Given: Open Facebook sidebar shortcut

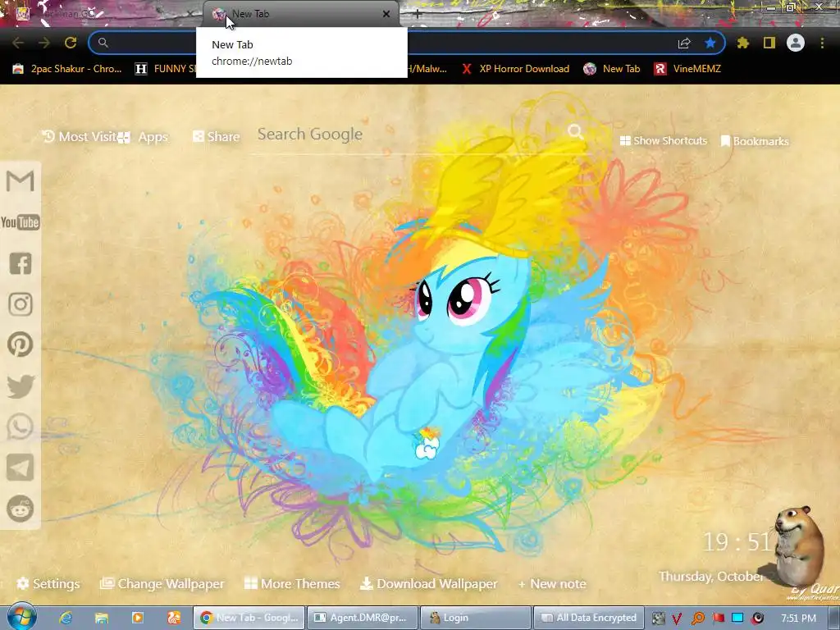Looking at the screenshot, I should pyautogui.click(x=21, y=263).
